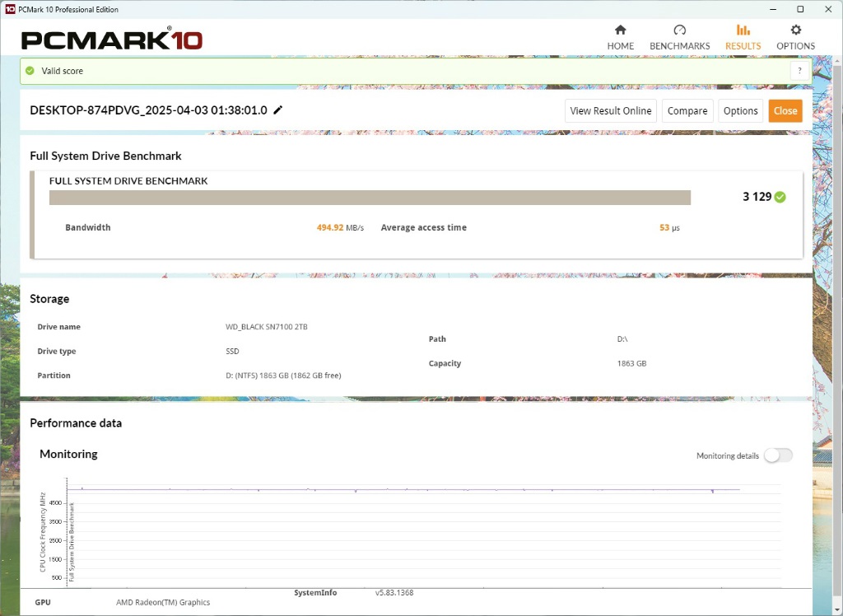Click the score value 3 129

(x=757, y=197)
